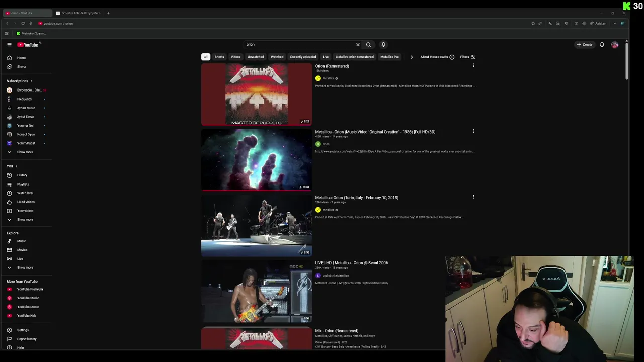Image resolution: width=644 pixels, height=362 pixels.
Task: Open Your videos in the sidebar
Action: coord(26,211)
